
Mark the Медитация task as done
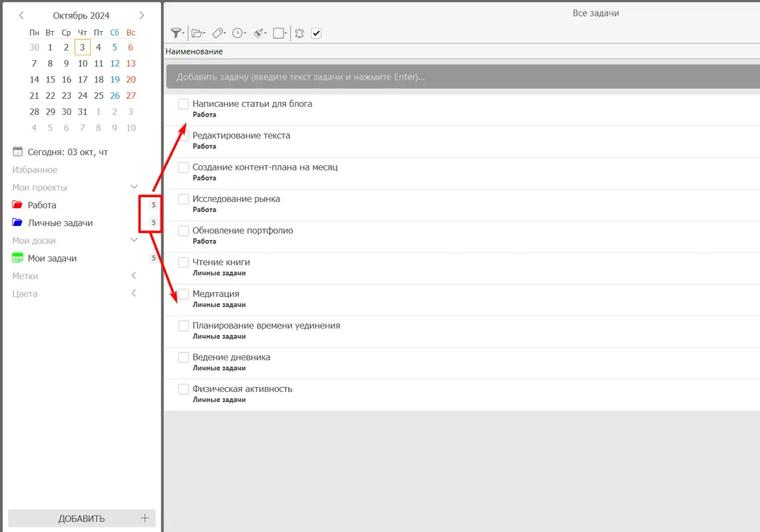(183, 294)
